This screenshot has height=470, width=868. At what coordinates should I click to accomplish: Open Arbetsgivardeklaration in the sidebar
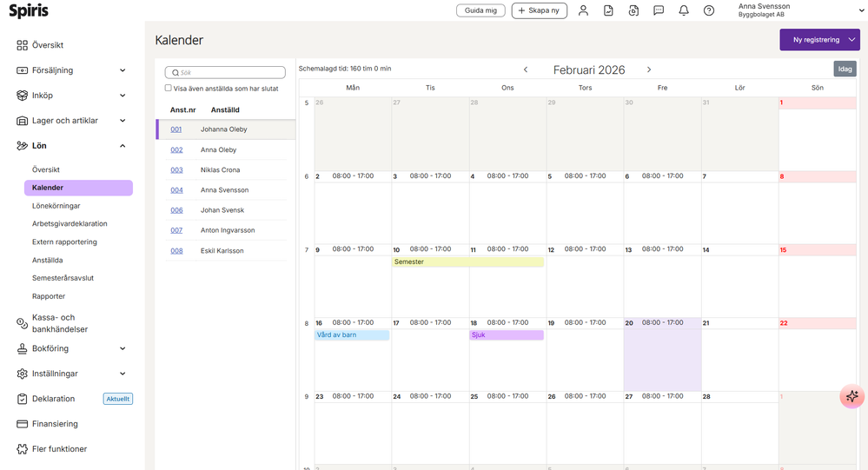pos(70,223)
